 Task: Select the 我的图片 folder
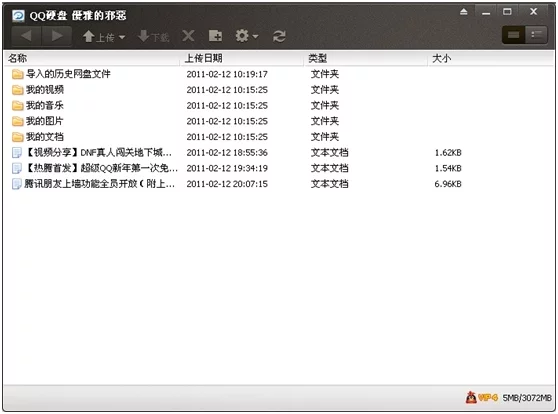click(x=44, y=121)
